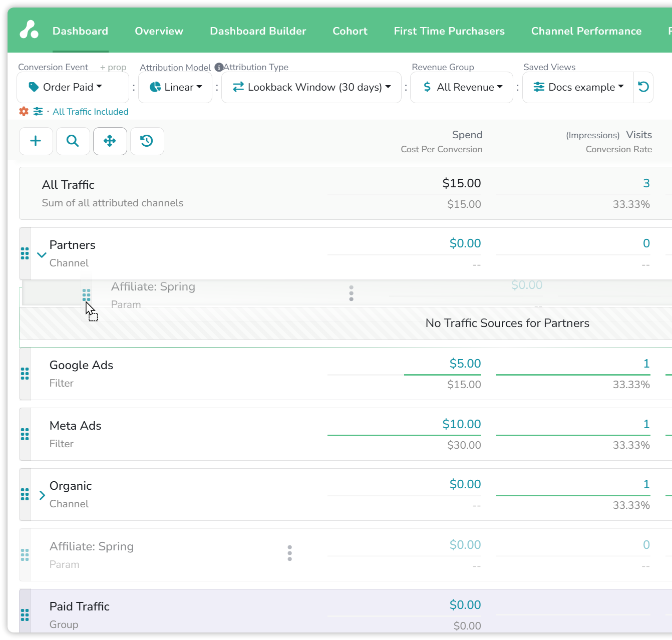
Task: Click the All Traffic Included link
Action: pos(91,112)
